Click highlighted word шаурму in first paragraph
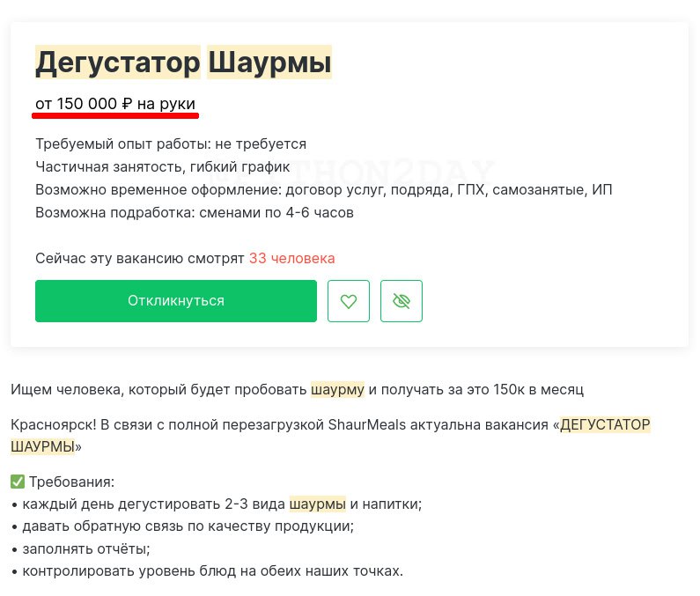 point(337,389)
